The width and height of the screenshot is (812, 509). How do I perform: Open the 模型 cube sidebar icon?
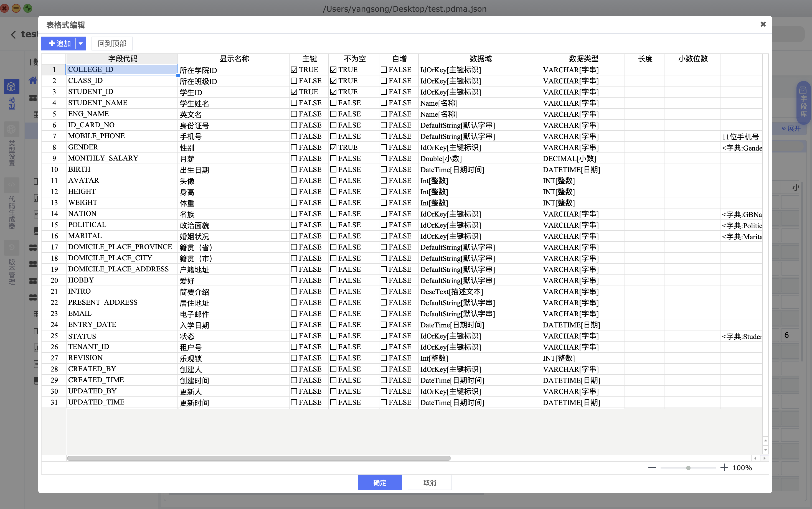tap(11, 87)
